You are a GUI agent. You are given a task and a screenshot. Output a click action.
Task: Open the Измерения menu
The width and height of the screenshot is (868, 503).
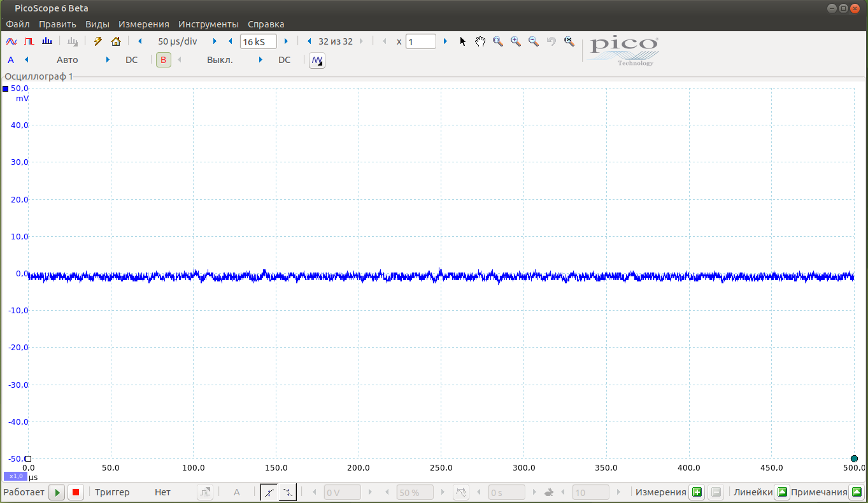click(x=143, y=24)
